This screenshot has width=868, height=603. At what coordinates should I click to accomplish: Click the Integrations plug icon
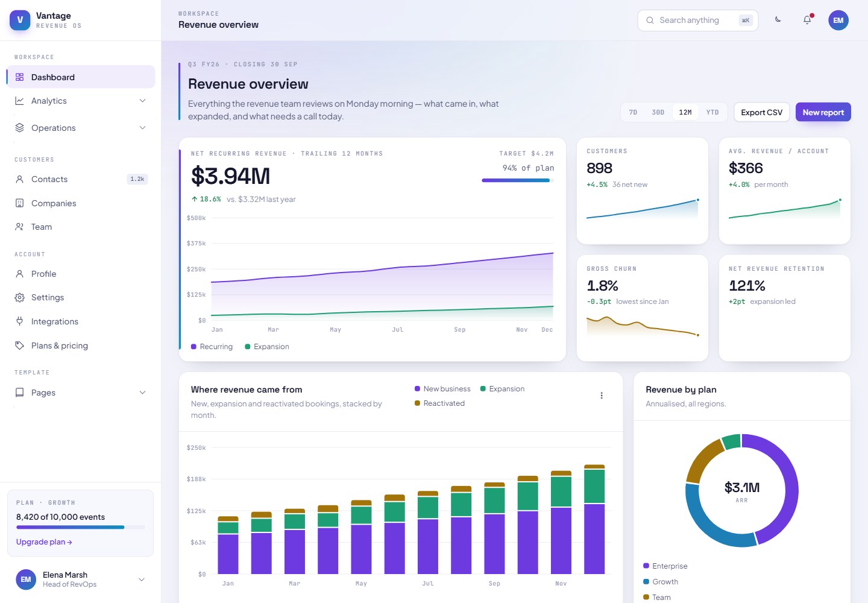pos(19,321)
